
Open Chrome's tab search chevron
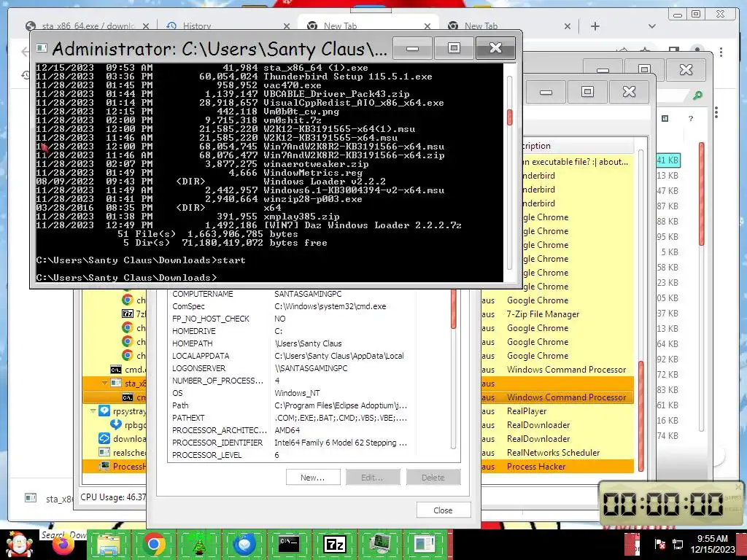pos(652,26)
